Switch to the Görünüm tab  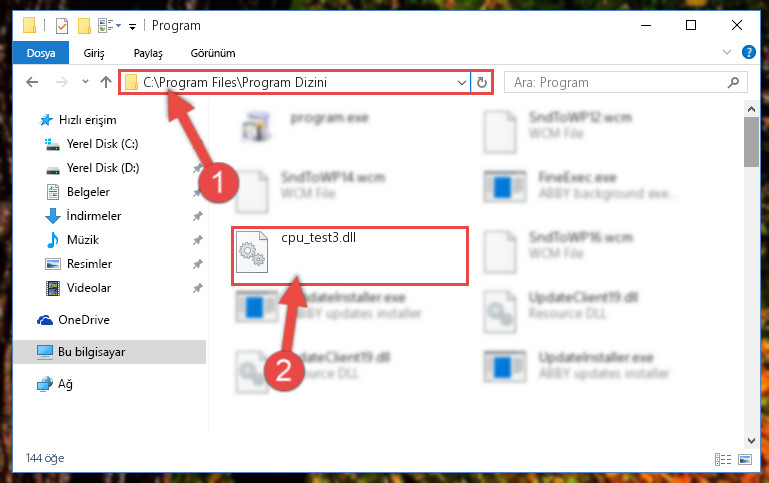[213, 53]
